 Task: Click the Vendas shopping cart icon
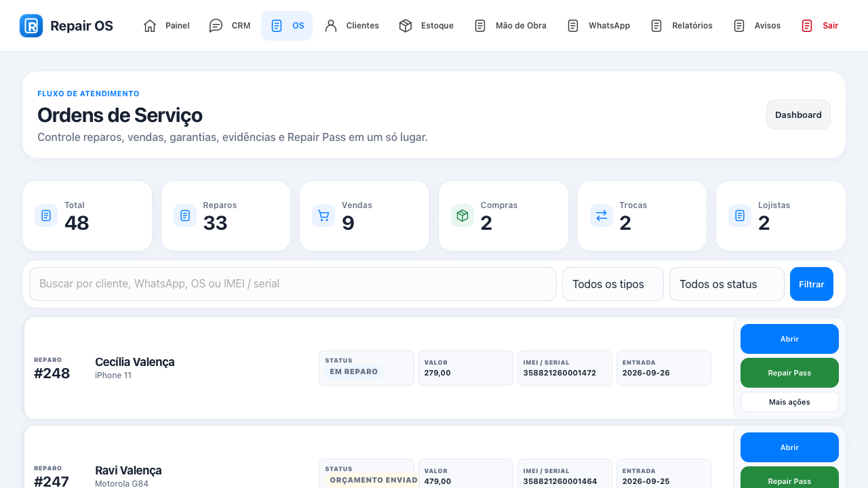[323, 216]
